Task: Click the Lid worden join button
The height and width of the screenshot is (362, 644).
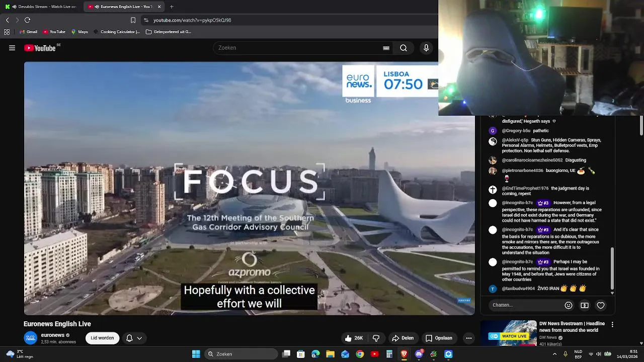Action: pos(102,338)
